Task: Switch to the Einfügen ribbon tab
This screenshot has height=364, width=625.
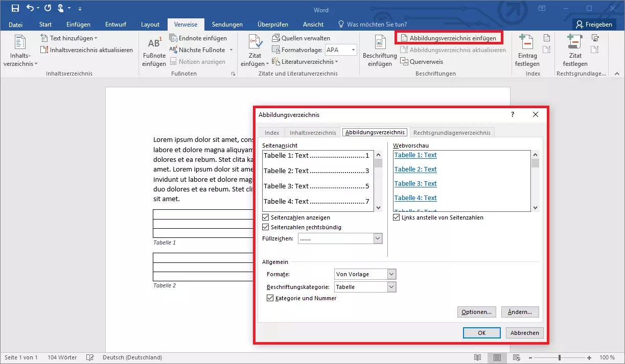Action: [x=78, y=25]
